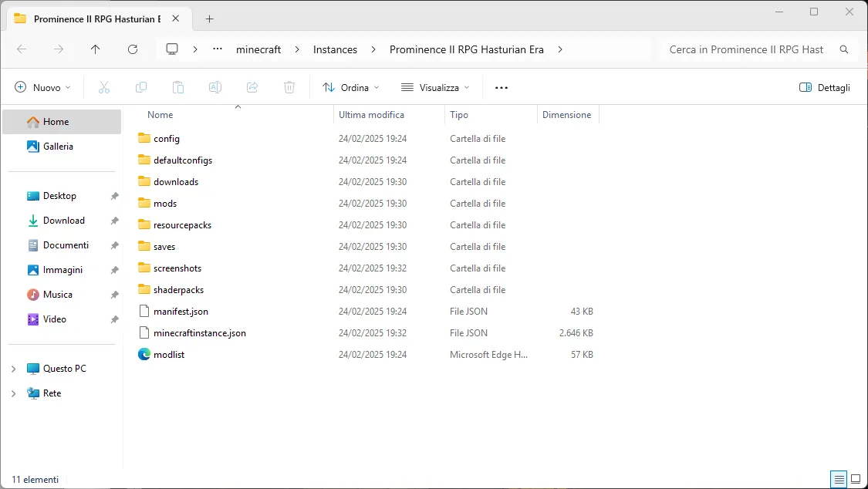Viewport: 868px width, 489px height.
Task: Navigate to Instances via the breadcrumb link
Action: pyautogui.click(x=335, y=49)
